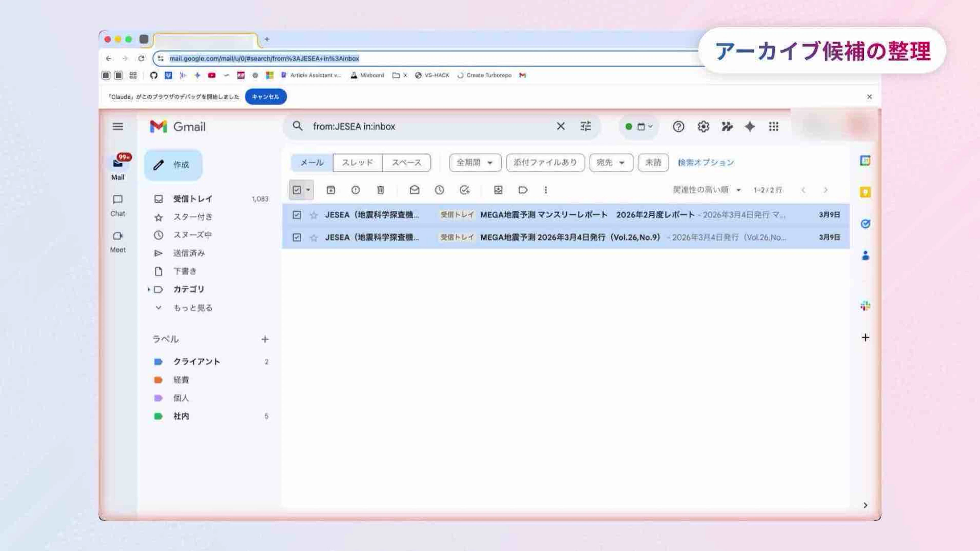Open the 検索オプション link
980x551 pixels.
click(706, 163)
